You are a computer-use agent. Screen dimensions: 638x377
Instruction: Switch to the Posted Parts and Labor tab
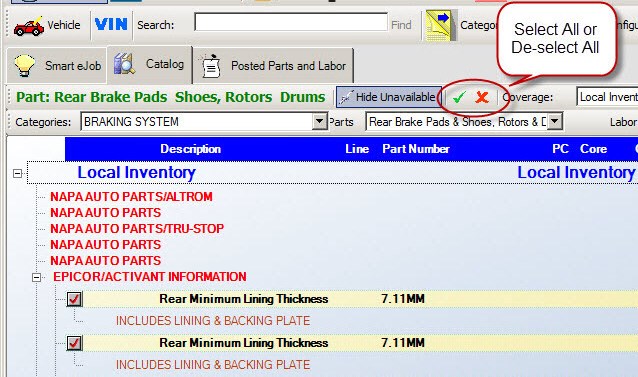coord(273,65)
